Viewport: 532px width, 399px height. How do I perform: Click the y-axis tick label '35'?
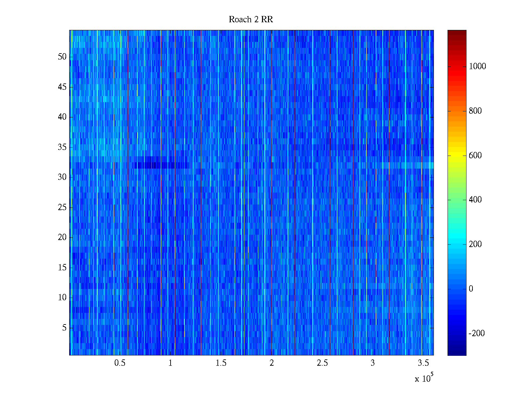62,147
